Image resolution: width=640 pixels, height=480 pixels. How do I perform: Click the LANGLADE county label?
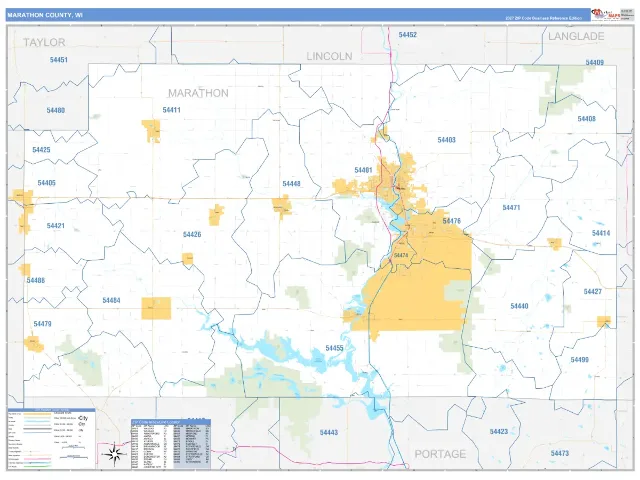(x=576, y=36)
